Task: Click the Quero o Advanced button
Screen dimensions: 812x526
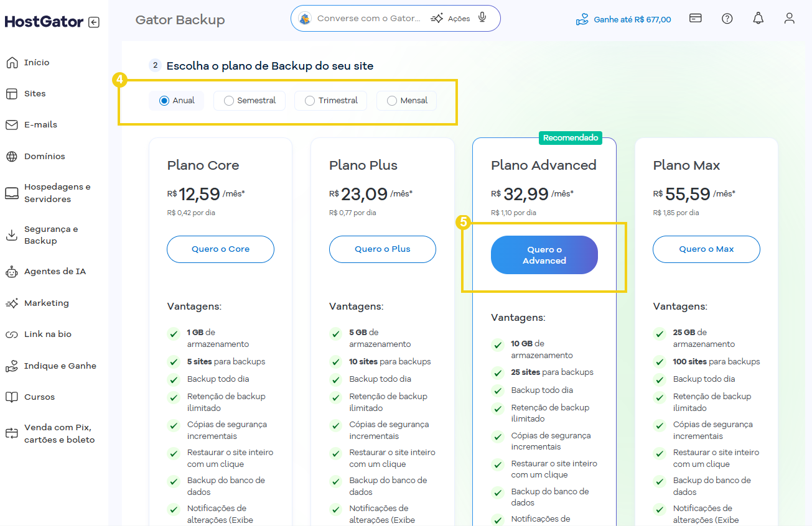Action: pyautogui.click(x=544, y=255)
